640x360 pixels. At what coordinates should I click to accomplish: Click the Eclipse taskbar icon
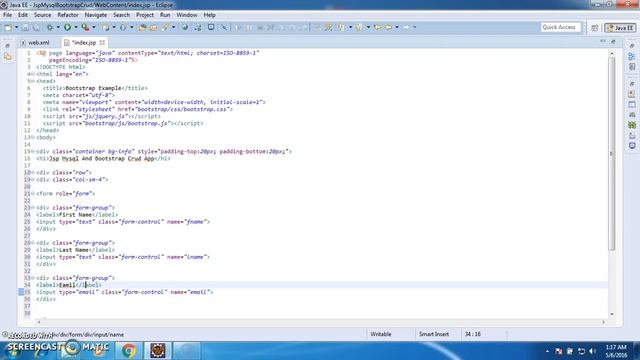point(158,351)
